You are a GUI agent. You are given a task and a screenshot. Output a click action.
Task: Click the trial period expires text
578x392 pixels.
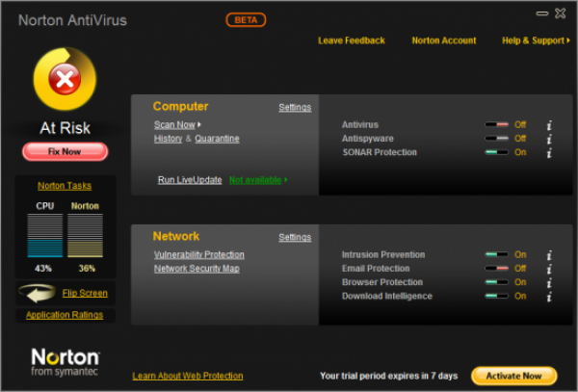(x=389, y=376)
